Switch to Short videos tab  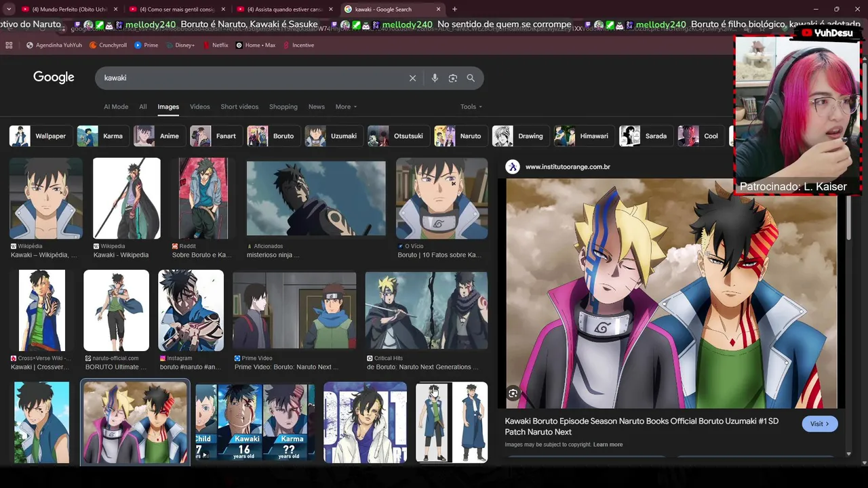point(239,107)
